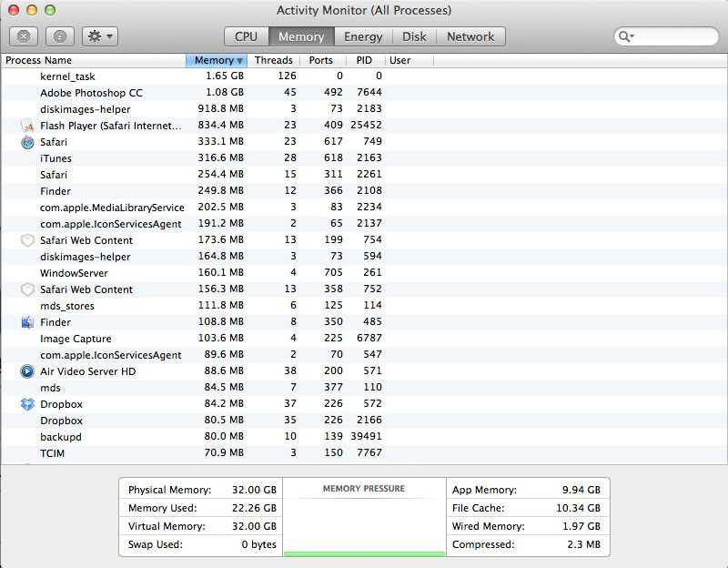The height and width of the screenshot is (568, 728).
Task: Click the Compressed 2.3 MB value
Action: 583,544
